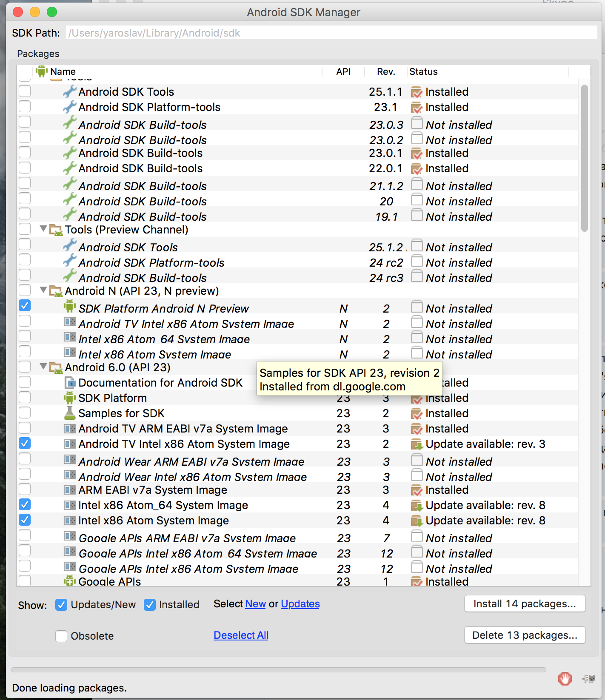Image resolution: width=605 pixels, height=700 pixels.
Task: Click Delete 13 packages button
Action: click(x=525, y=635)
